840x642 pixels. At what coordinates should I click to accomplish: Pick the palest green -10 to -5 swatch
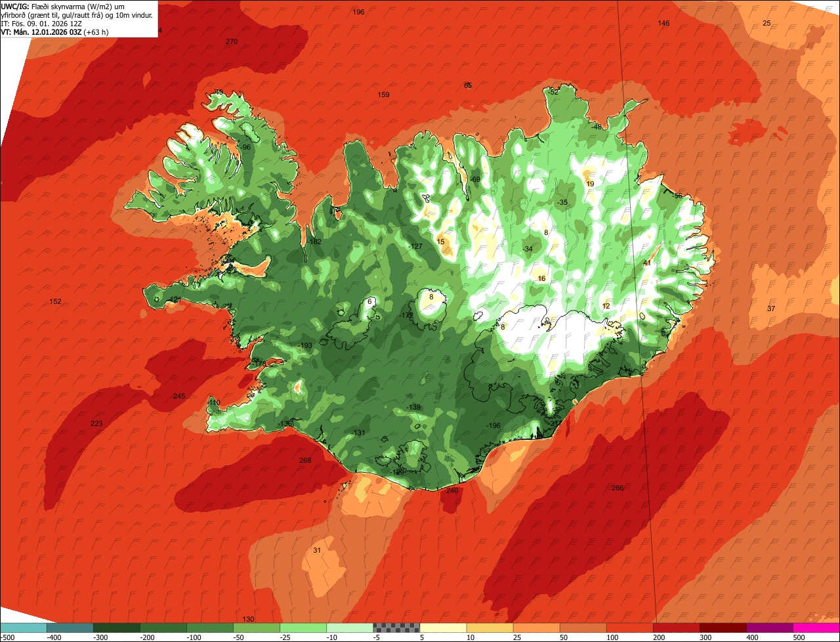click(350, 628)
